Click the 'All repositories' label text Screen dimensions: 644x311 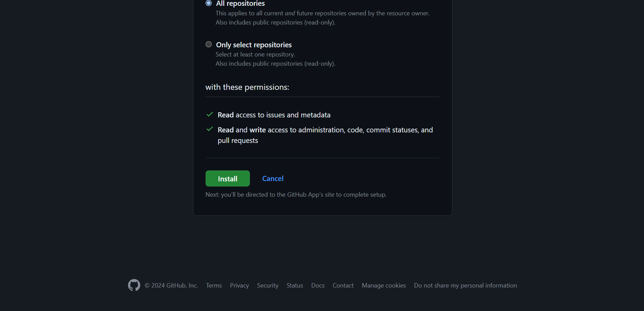pyautogui.click(x=240, y=3)
